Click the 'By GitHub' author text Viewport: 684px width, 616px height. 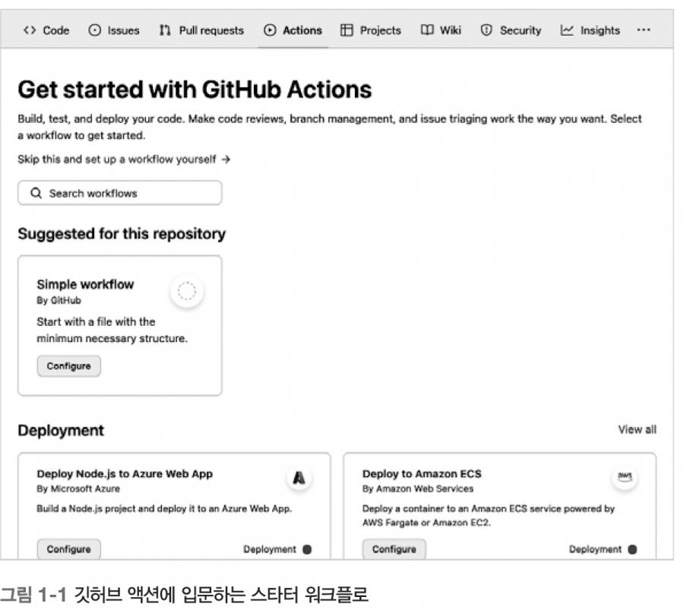[59, 300]
